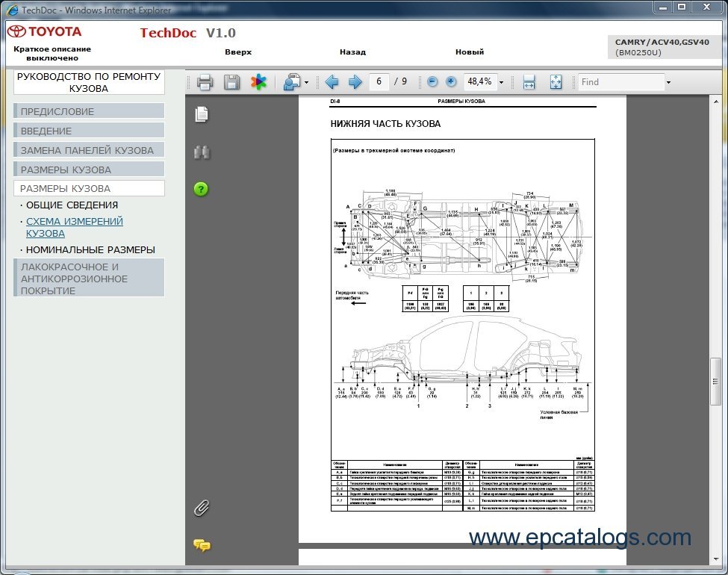Image resolution: width=728 pixels, height=575 pixels.
Task: Click the scroll down arrow of the PDF viewer
Action: click(716, 559)
